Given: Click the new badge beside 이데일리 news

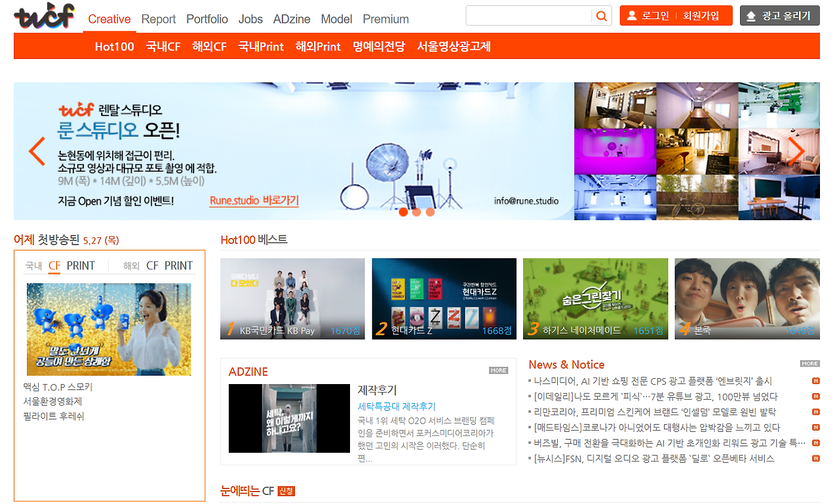Looking at the screenshot, I should point(816,397).
